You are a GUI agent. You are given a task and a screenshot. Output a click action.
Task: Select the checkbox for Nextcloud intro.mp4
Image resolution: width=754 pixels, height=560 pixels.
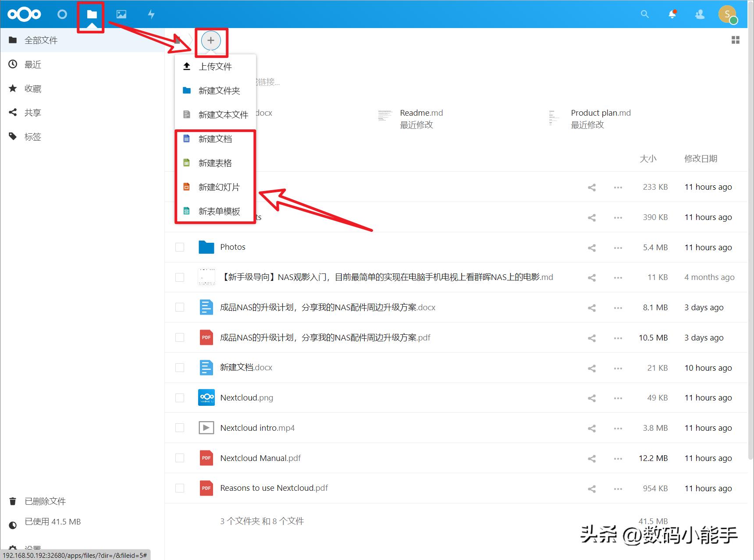click(180, 428)
